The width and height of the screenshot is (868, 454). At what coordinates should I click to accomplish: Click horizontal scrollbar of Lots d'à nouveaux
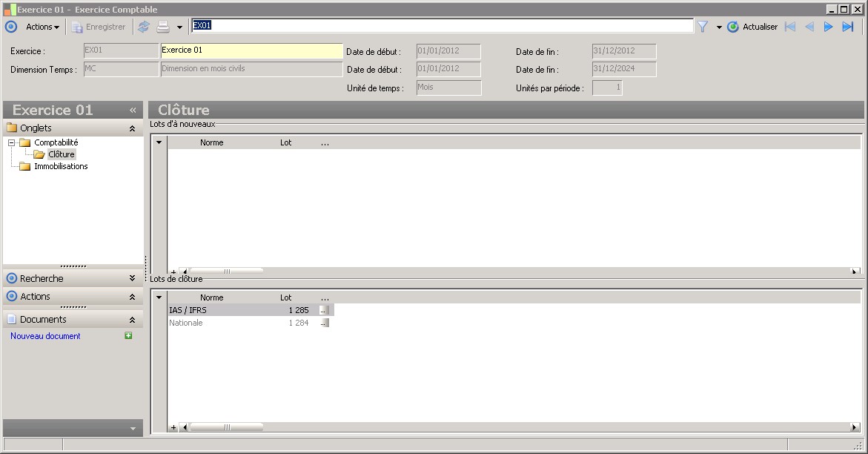pos(226,272)
